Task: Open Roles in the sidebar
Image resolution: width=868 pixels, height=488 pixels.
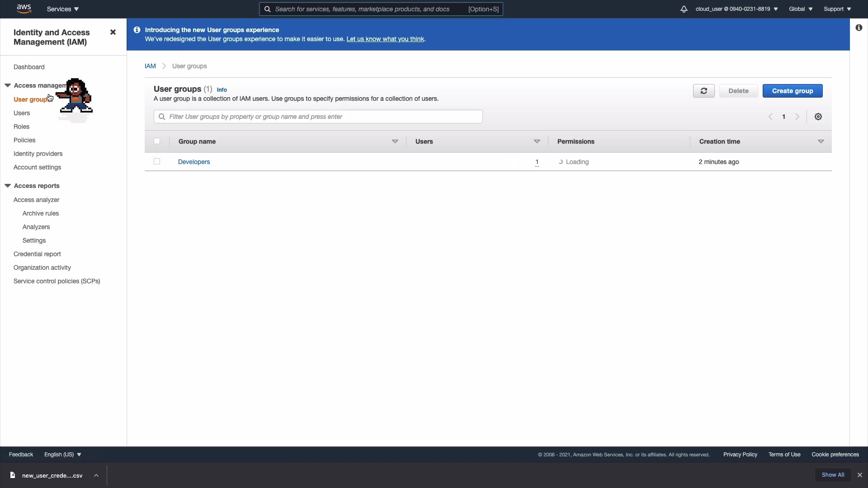Action: (x=21, y=127)
